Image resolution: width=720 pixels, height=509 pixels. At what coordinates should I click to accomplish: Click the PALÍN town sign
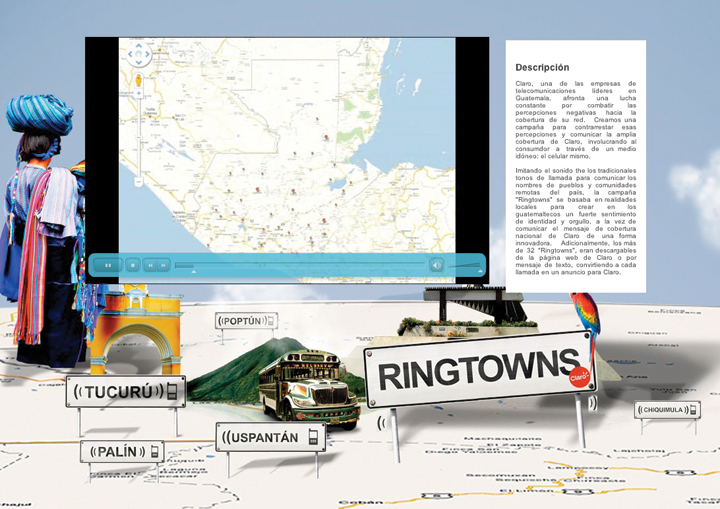click(122, 452)
